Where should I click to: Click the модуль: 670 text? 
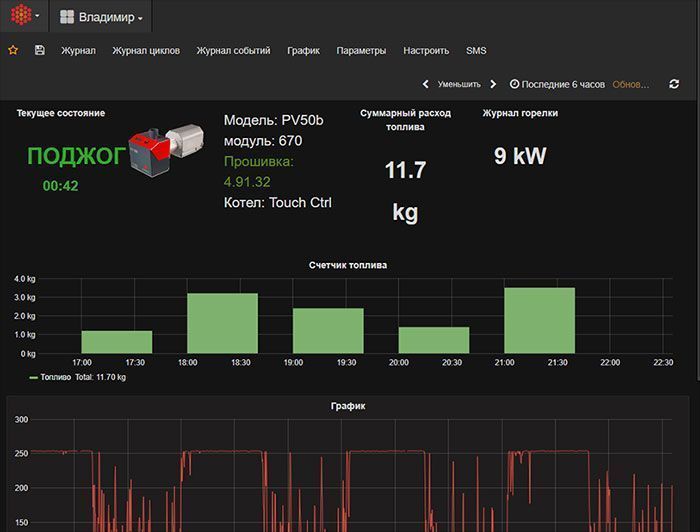[x=263, y=141]
